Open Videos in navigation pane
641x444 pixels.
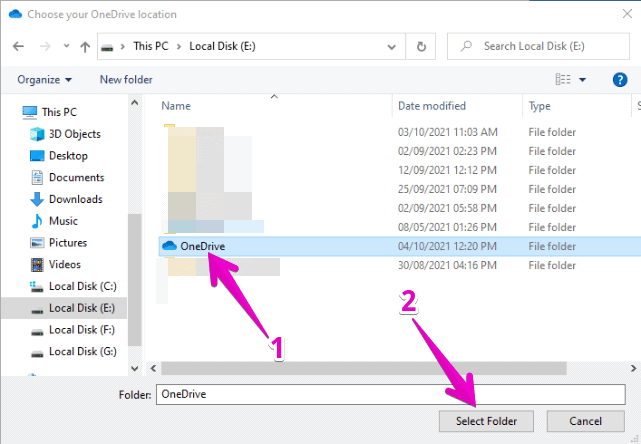point(65,264)
